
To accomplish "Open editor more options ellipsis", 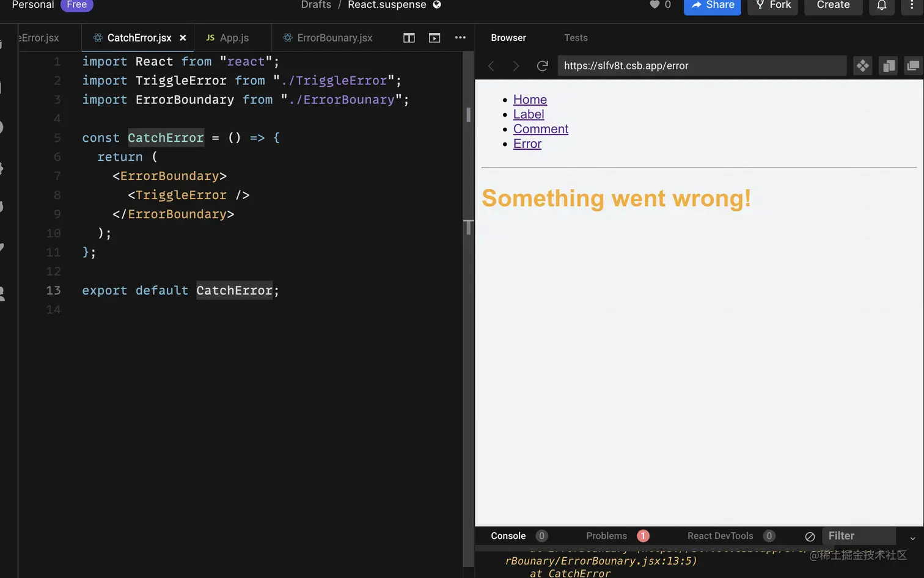I will point(460,38).
